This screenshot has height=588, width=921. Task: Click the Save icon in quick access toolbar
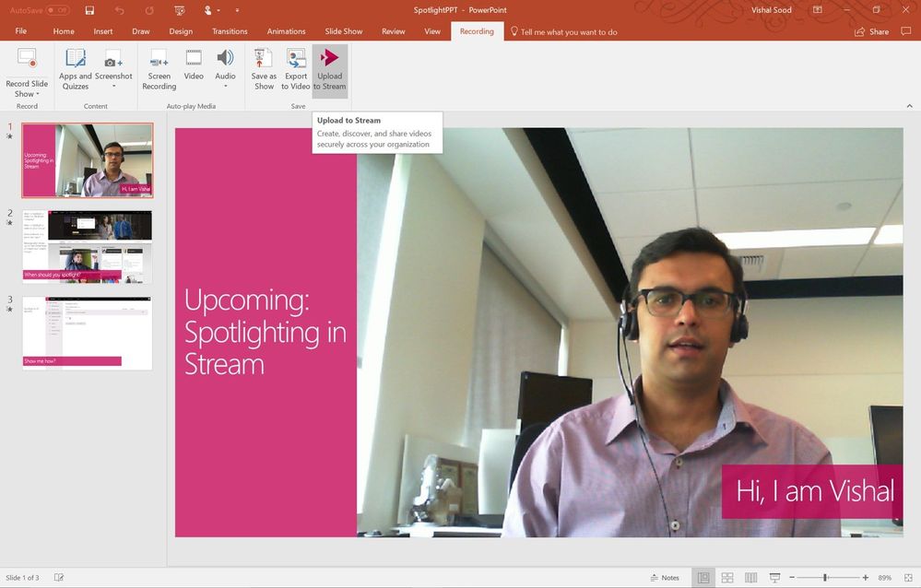click(89, 10)
